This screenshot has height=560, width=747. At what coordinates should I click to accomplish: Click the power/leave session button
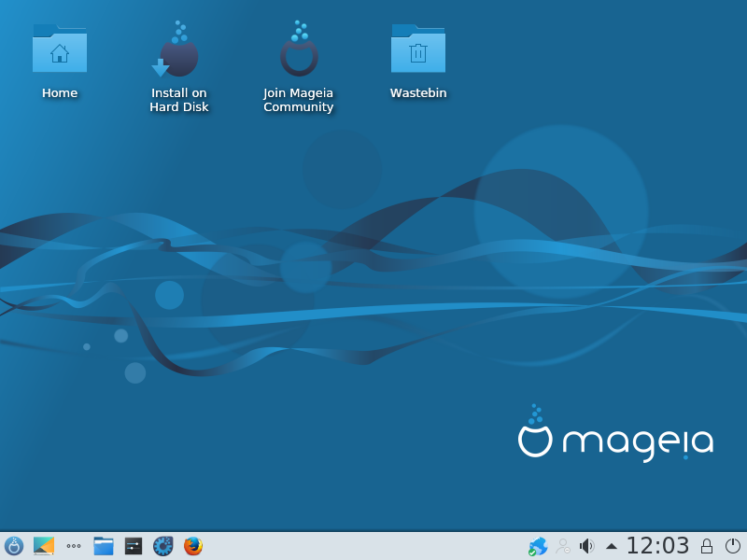pos(733,546)
